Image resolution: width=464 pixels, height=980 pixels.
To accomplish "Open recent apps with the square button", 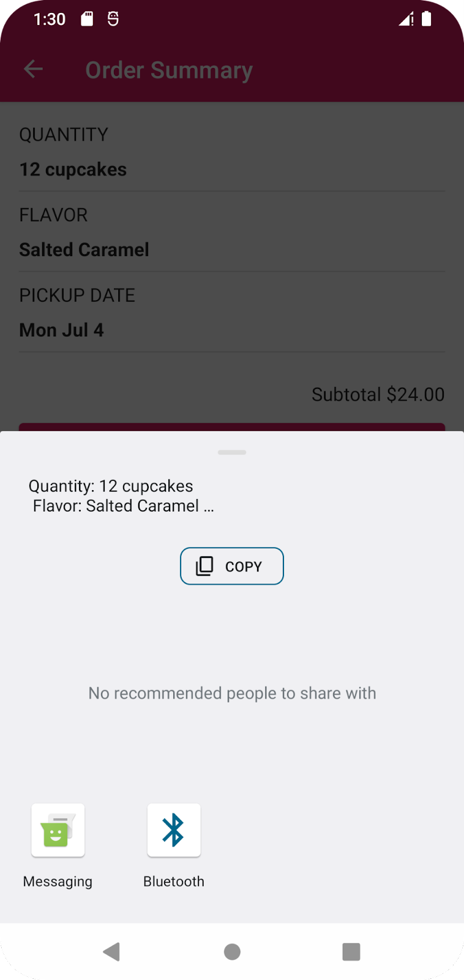I will pos(351,951).
